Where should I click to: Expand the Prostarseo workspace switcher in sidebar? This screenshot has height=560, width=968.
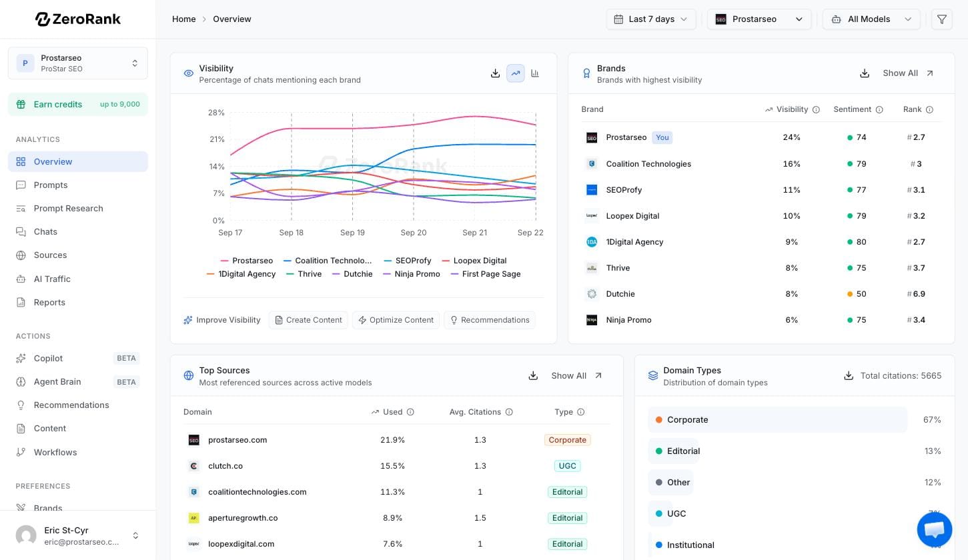tap(78, 63)
